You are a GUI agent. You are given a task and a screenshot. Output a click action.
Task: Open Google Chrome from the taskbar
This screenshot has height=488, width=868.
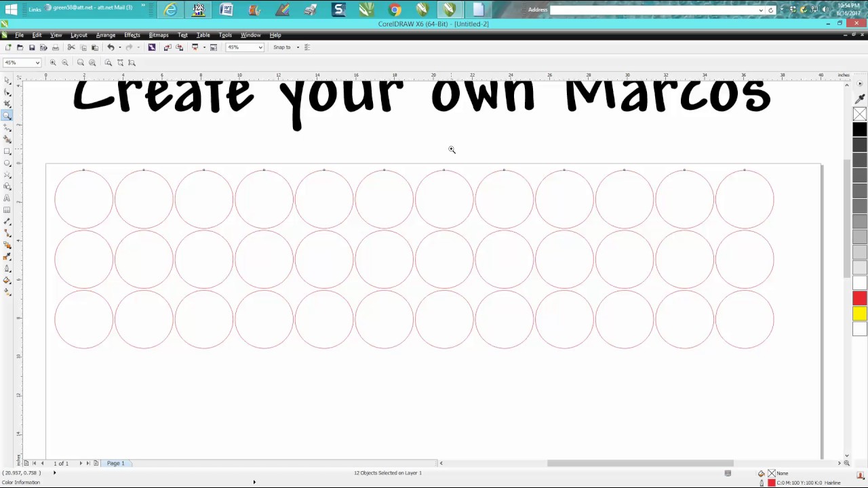pyautogui.click(x=395, y=9)
